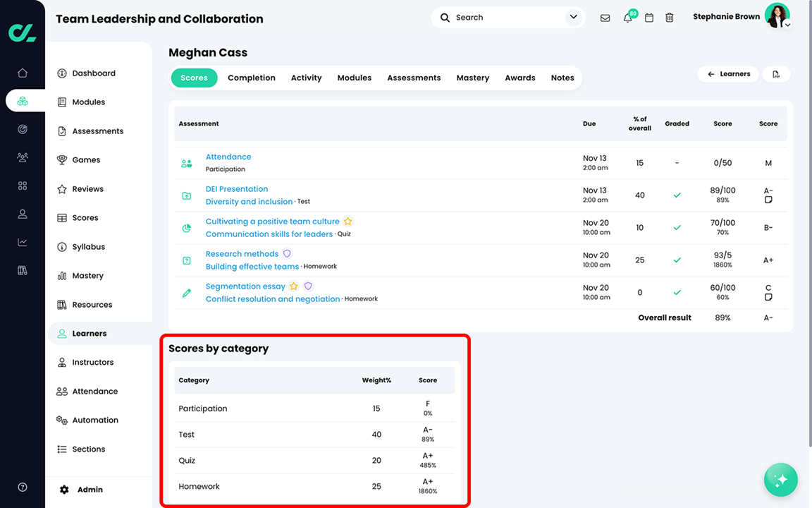Open the Segmentation essay link

[245, 286]
